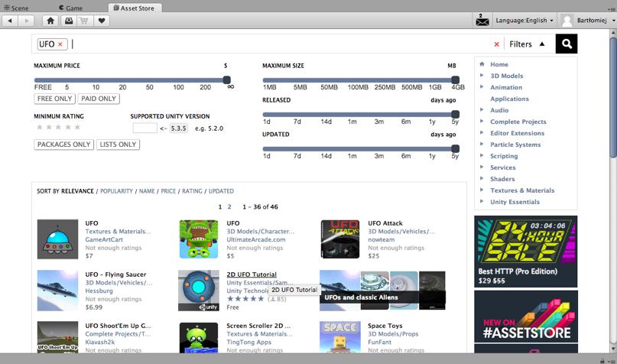Set minimum rating to three stars

[58, 127]
